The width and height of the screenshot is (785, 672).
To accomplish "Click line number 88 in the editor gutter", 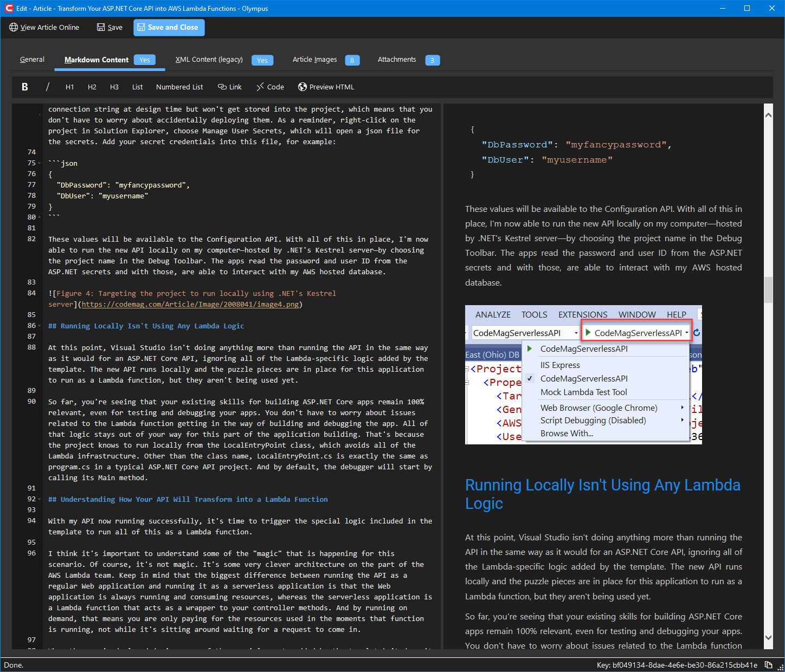I will [x=31, y=347].
